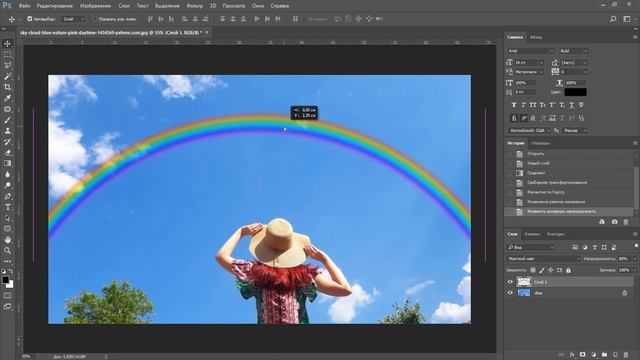640x360 pixels.
Task: Select the Eraser tool
Action: [x=7, y=153]
